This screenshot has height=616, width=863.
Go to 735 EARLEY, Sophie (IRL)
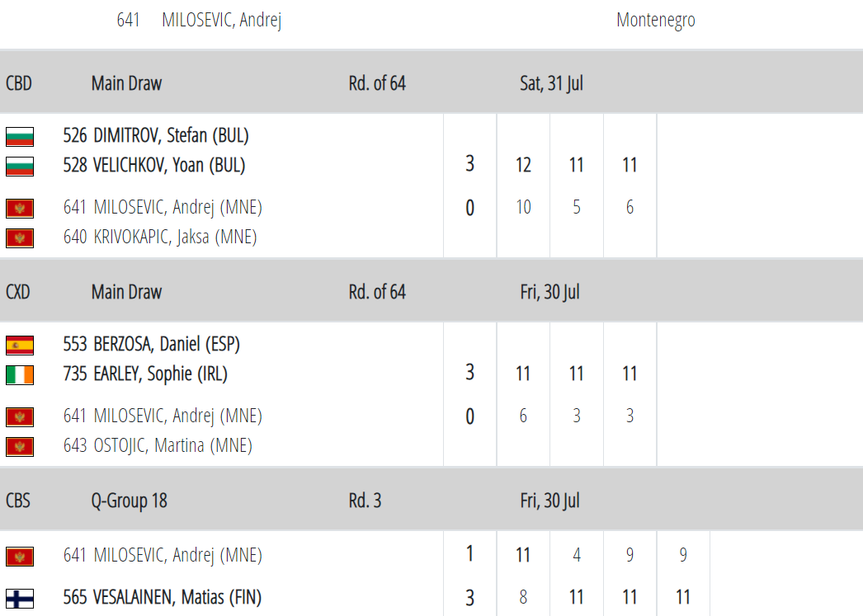145,374
